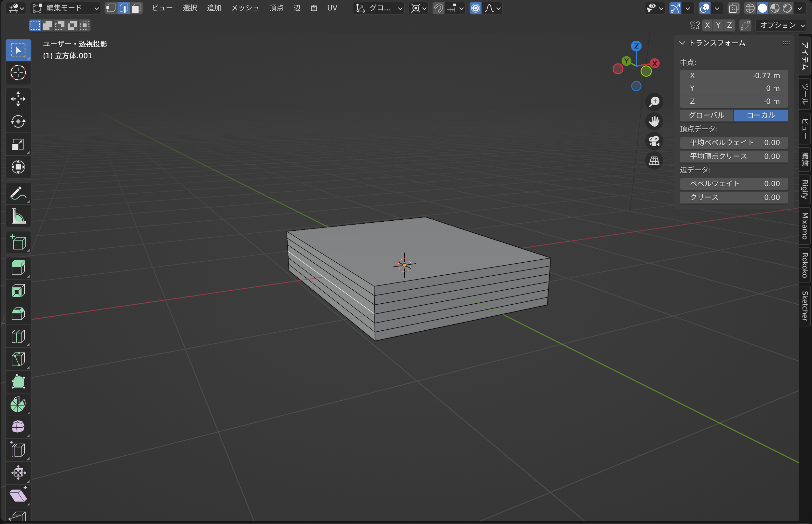Select the Edge Slide tool
This screenshot has width=812, height=524.
tap(18, 450)
